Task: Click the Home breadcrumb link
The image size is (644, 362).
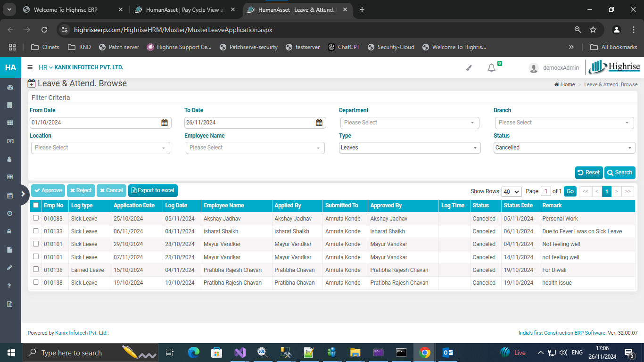Action: (x=565, y=84)
